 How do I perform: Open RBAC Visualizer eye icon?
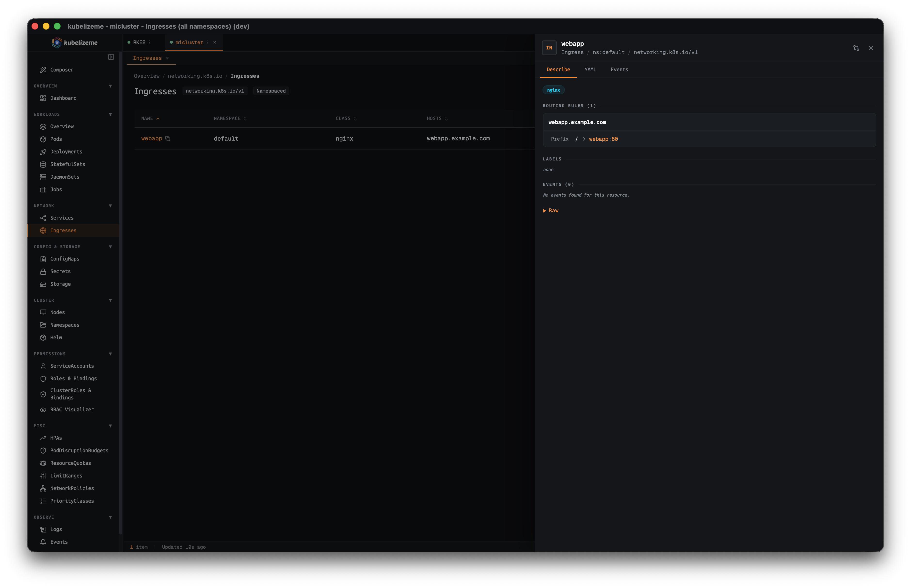[43, 410]
